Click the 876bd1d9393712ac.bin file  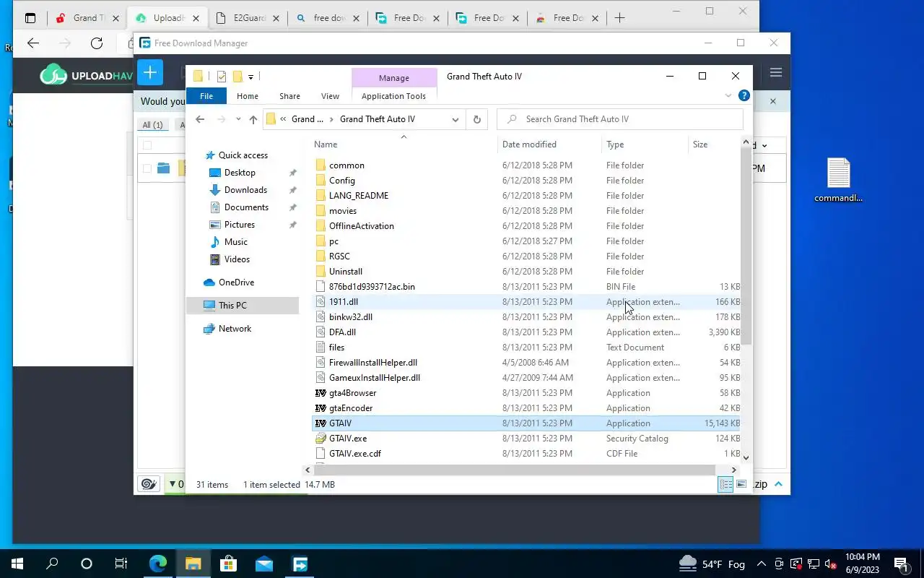coord(526,287)
